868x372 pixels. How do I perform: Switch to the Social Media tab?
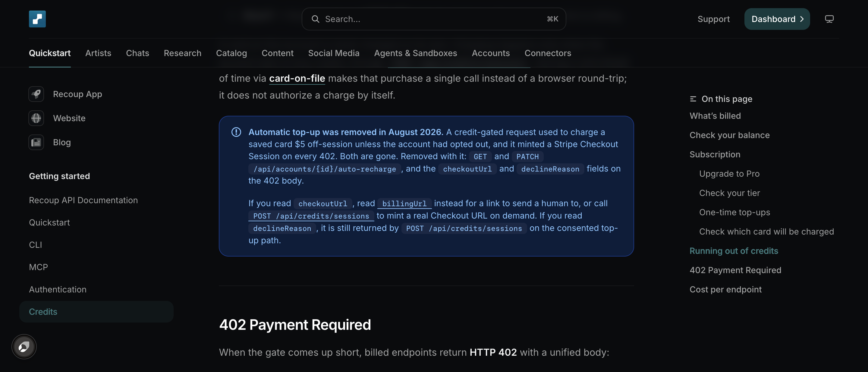(334, 53)
